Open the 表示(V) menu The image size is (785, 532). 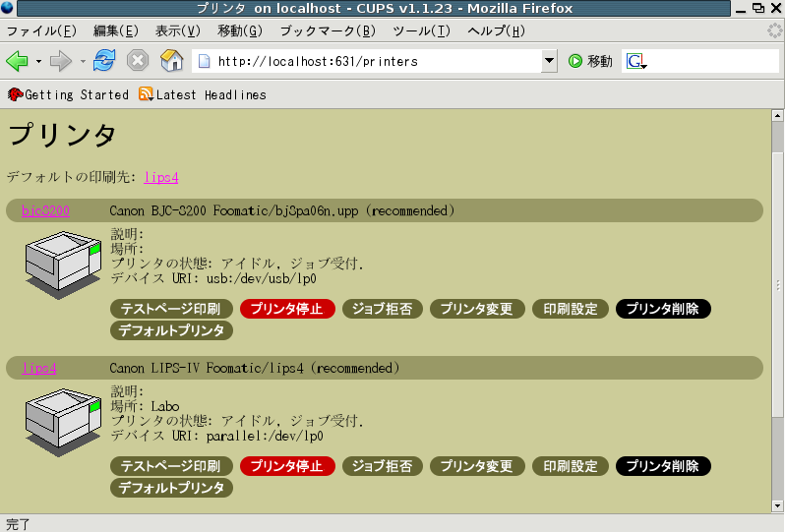pos(178,31)
